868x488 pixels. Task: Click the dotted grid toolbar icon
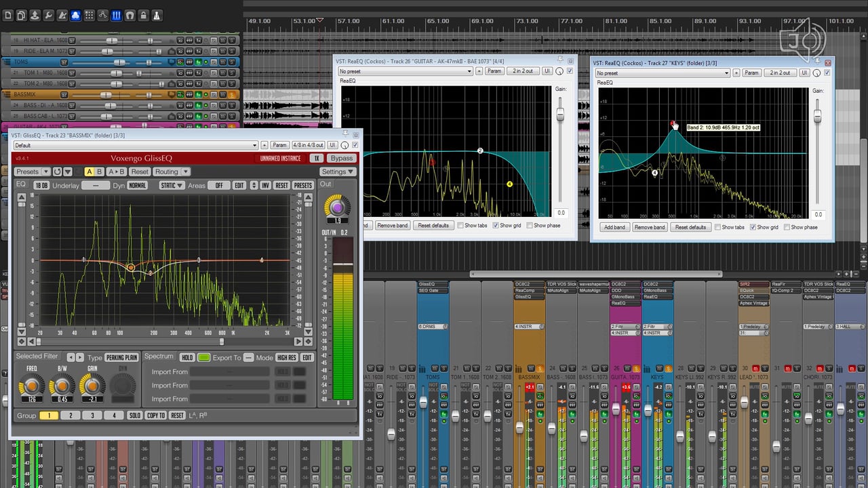(x=89, y=15)
